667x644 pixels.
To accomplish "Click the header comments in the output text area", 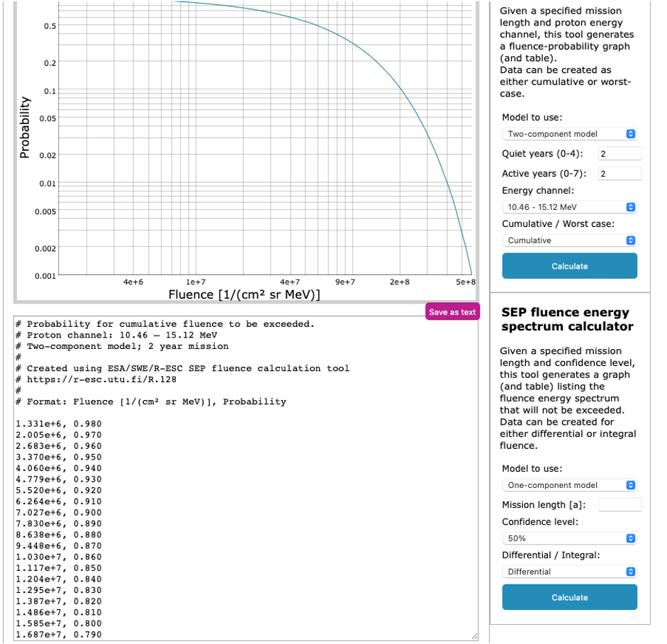I will (170, 335).
